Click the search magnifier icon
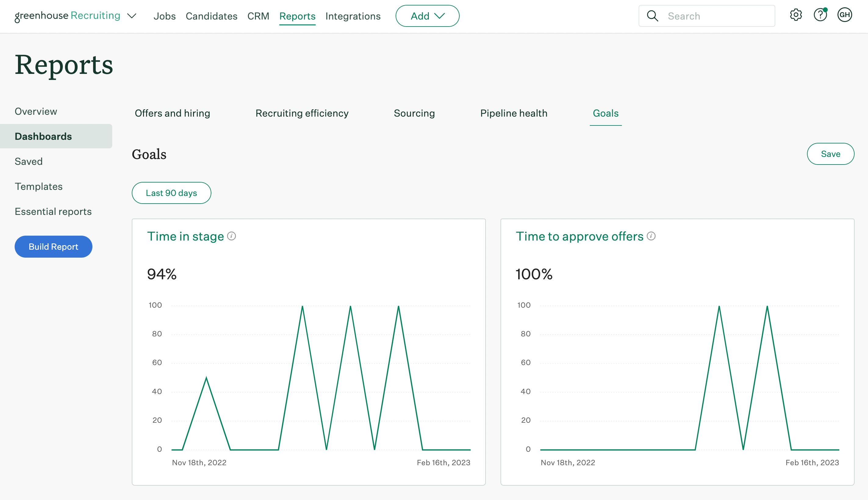The width and height of the screenshot is (868, 500). pos(652,16)
